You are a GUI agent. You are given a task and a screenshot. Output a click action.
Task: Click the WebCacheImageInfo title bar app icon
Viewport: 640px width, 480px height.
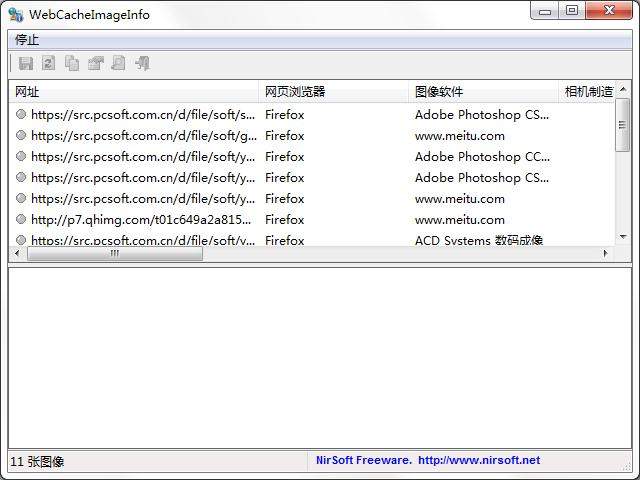(x=16, y=14)
